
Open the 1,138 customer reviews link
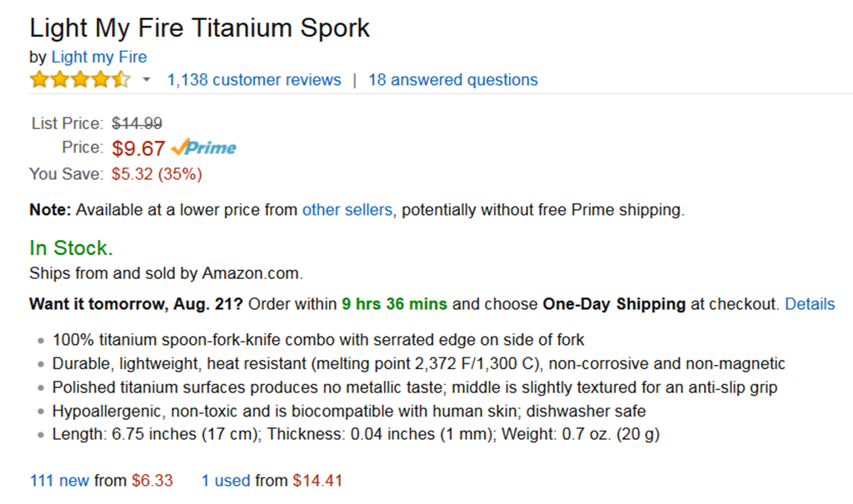coord(254,80)
